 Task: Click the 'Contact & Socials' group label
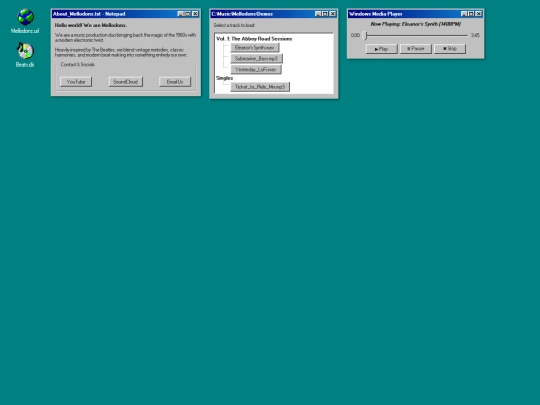click(77, 64)
